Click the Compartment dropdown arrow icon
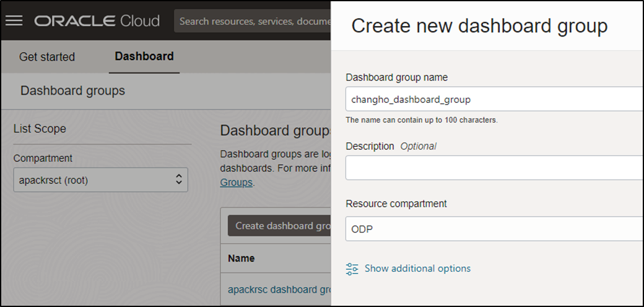 click(179, 180)
